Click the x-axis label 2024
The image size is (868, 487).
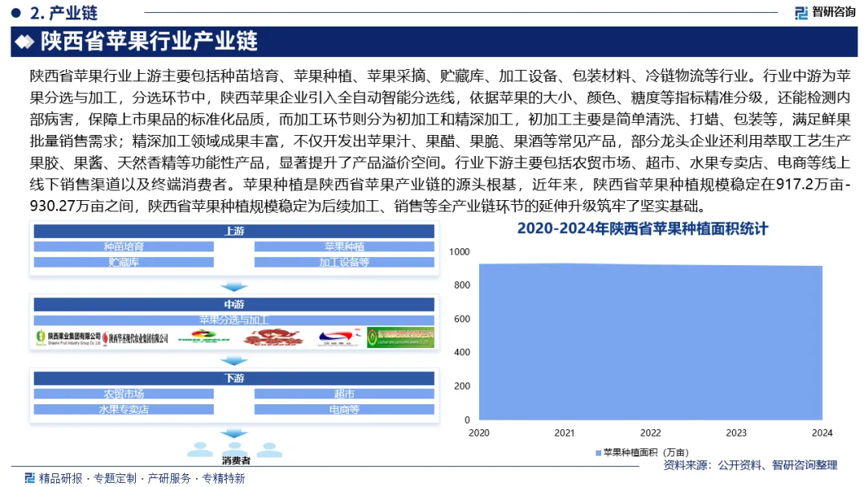822,433
